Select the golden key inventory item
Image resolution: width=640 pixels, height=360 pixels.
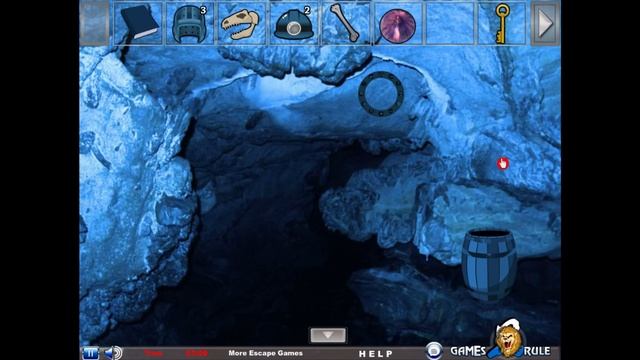pos(502,24)
